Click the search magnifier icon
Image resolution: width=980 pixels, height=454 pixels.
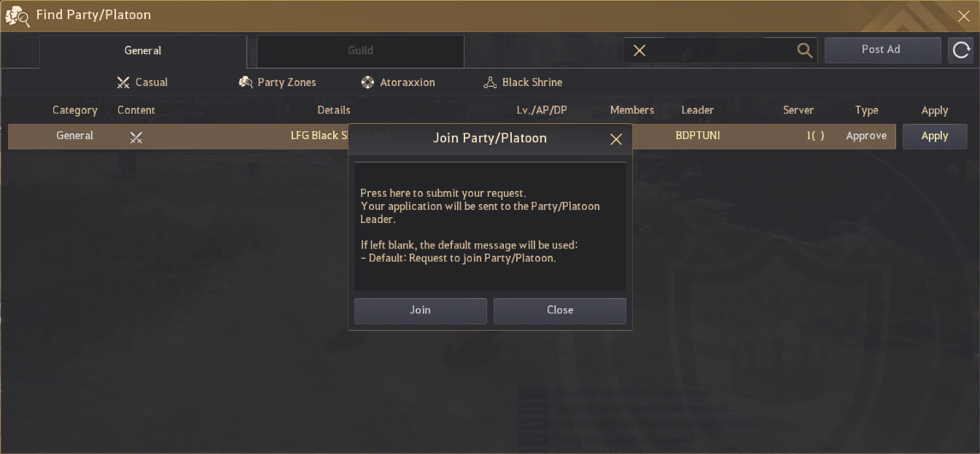point(804,50)
